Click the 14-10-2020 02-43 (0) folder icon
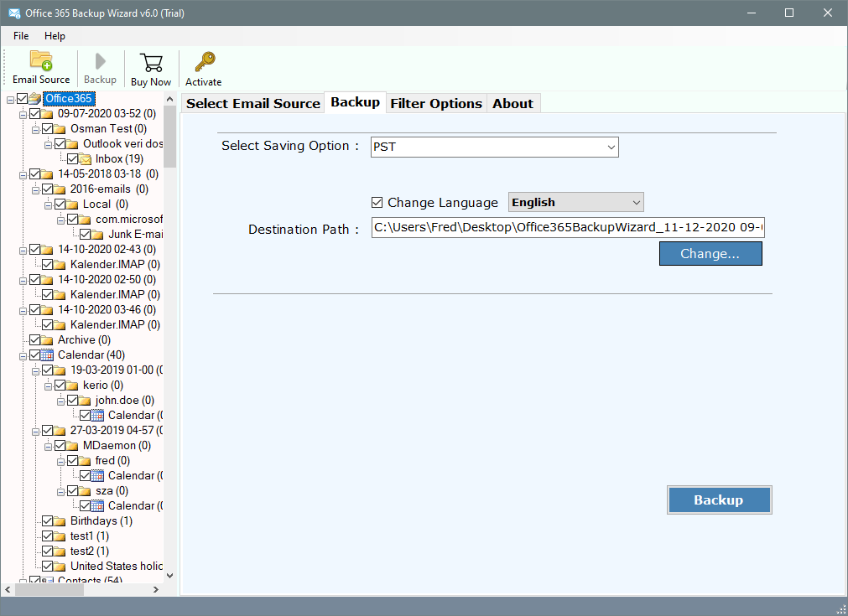Viewport: 848px width, 616px height. [x=47, y=249]
